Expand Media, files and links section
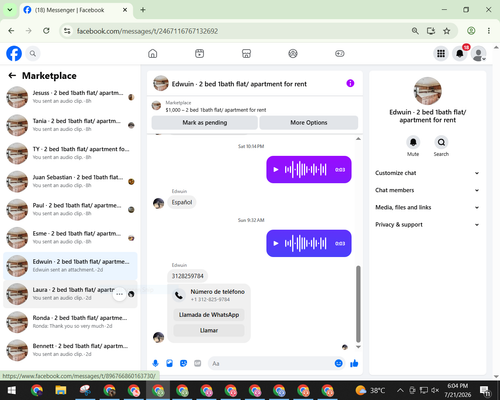Viewport: 500px width, 400px height. 427,207
